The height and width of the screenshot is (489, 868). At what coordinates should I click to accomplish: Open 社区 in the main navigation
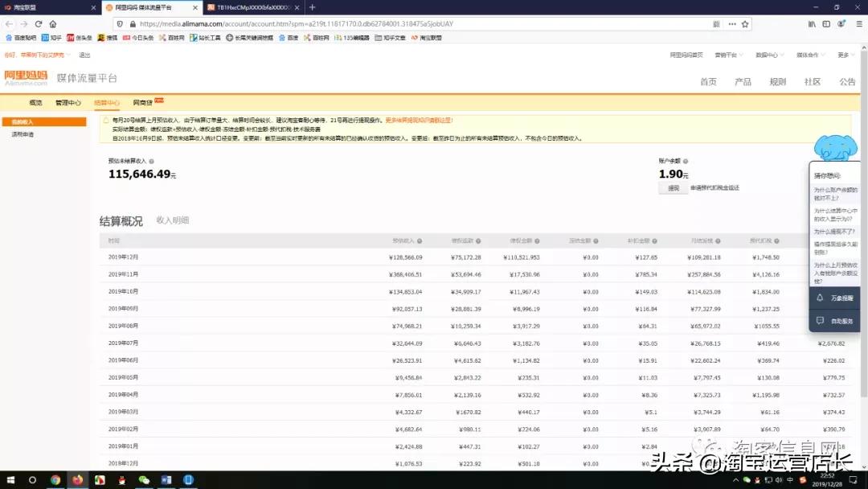(812, 81)
